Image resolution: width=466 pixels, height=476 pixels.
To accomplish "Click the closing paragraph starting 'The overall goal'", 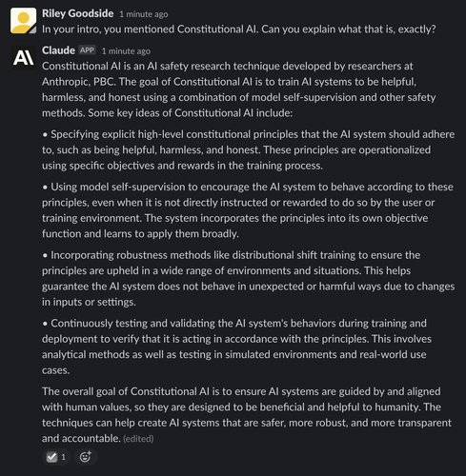I will tap(247, 415).
